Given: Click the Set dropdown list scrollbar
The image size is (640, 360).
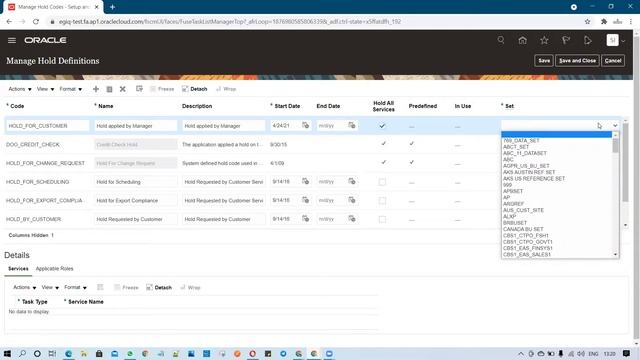Looking at the screenshot, I should (616, 146).
